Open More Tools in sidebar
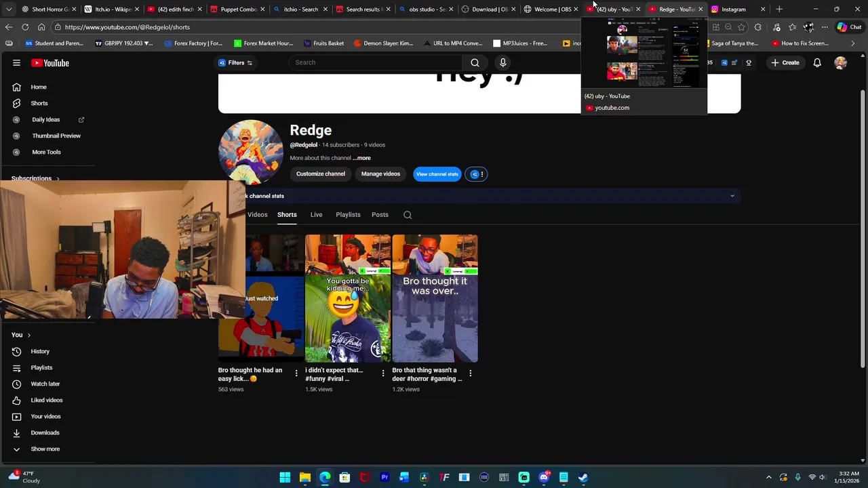Screen dimensions: 868x488 point(46,152)
